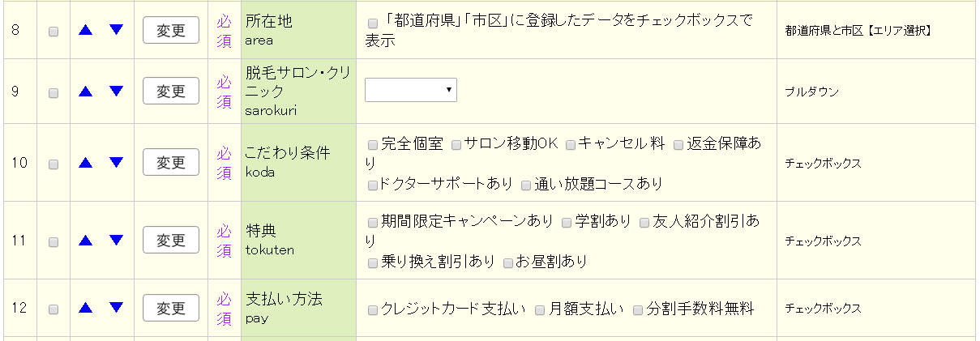Viewport: 980px width, 341px height.
Task: Click 変更 button for こだわり条件 row
Action: pyautogui.click(x=171, y=163)
